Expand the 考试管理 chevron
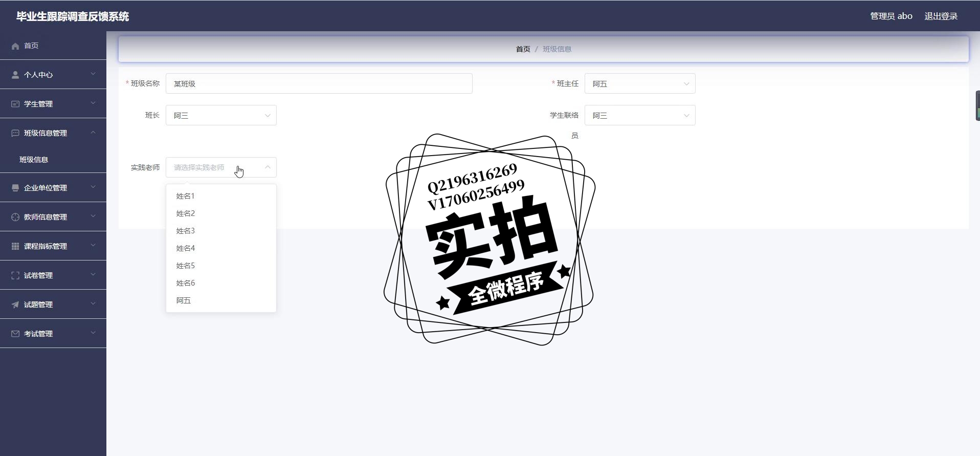Viewport: 980px width, 456px height. [93, 333]
